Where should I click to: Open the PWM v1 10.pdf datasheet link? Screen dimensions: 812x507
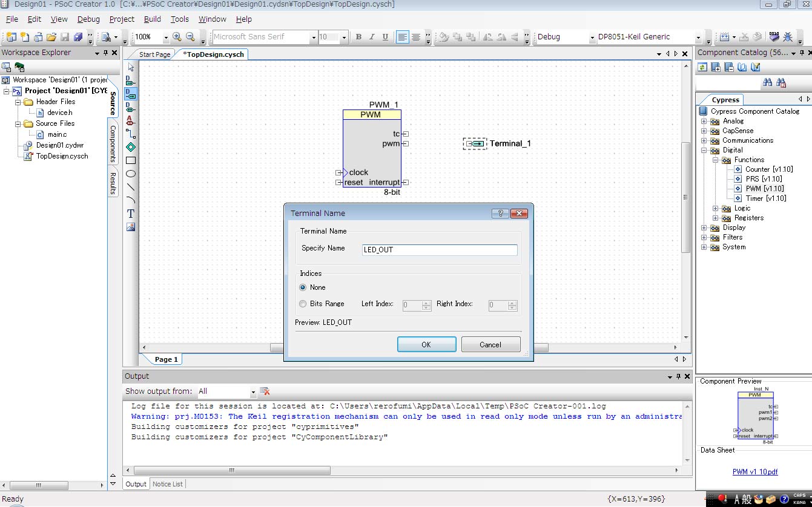(x=755, y=472)
